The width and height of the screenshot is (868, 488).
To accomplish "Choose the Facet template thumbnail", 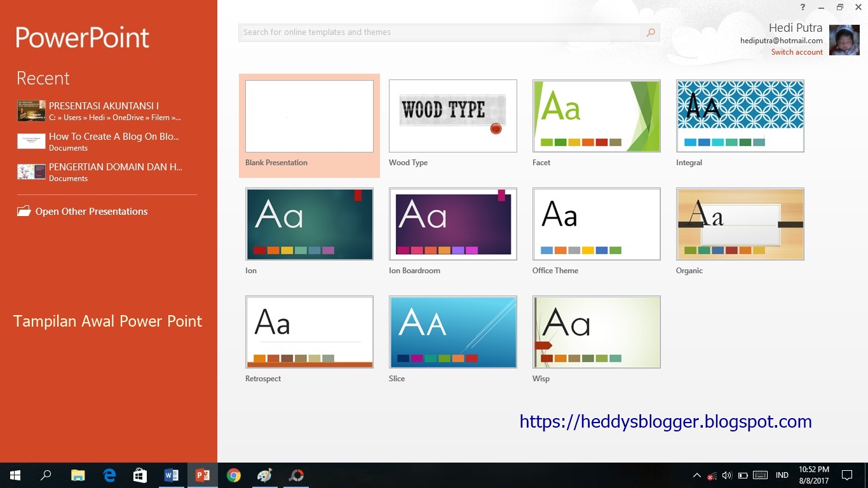I will point(597,116).
